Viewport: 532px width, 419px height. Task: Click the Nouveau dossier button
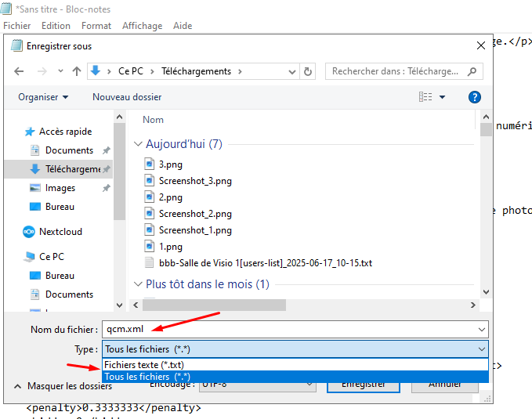(x=127, y=97)
